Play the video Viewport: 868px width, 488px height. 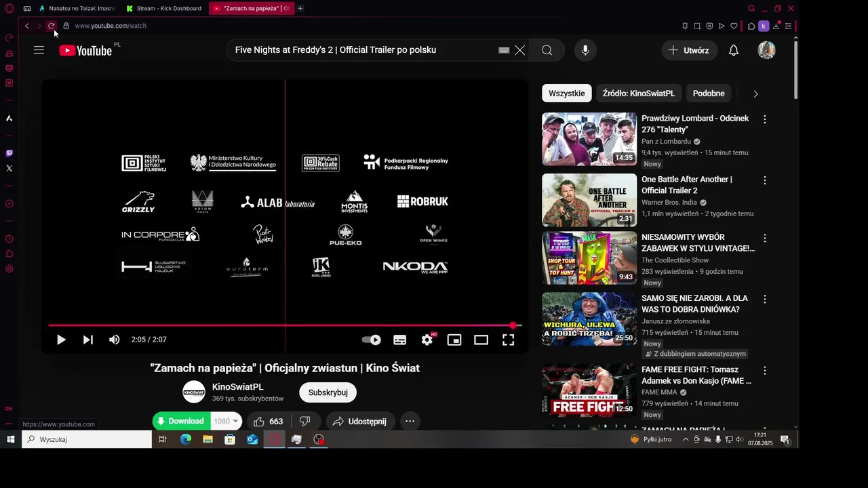(61, 340)
